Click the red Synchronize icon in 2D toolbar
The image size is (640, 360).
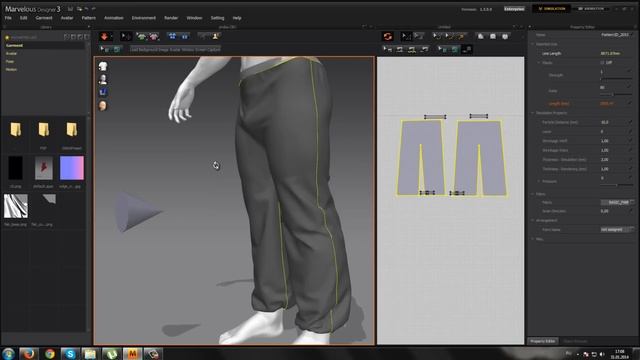click(387, 36)
